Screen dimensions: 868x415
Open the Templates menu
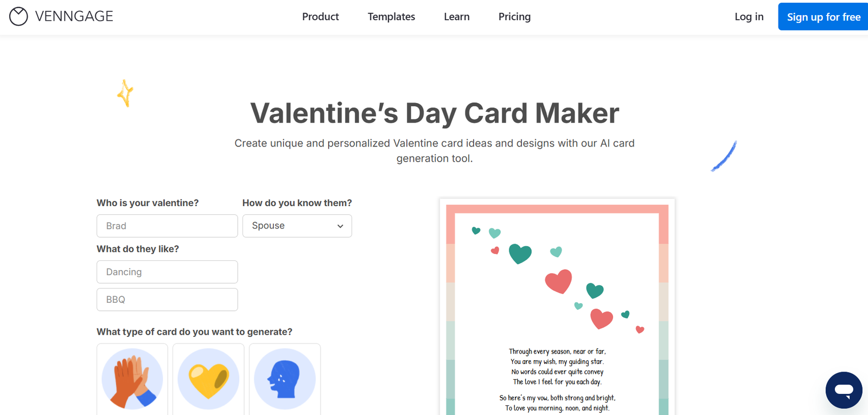pos(391,17)
